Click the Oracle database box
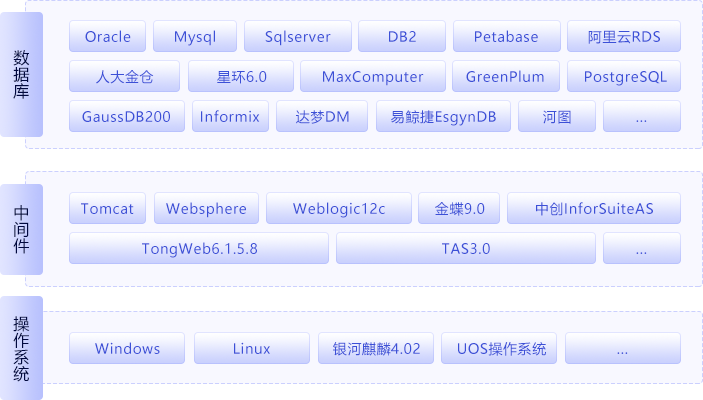 tap(108, 37)
